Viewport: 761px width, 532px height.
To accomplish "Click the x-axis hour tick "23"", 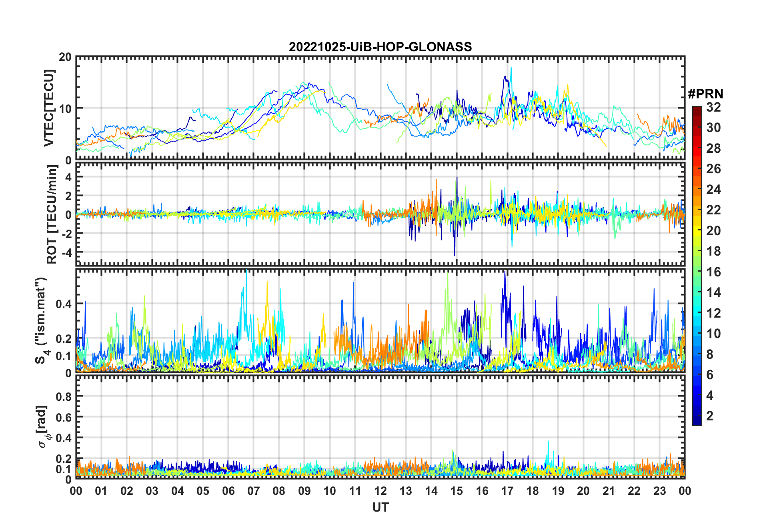I will [659, 491].
